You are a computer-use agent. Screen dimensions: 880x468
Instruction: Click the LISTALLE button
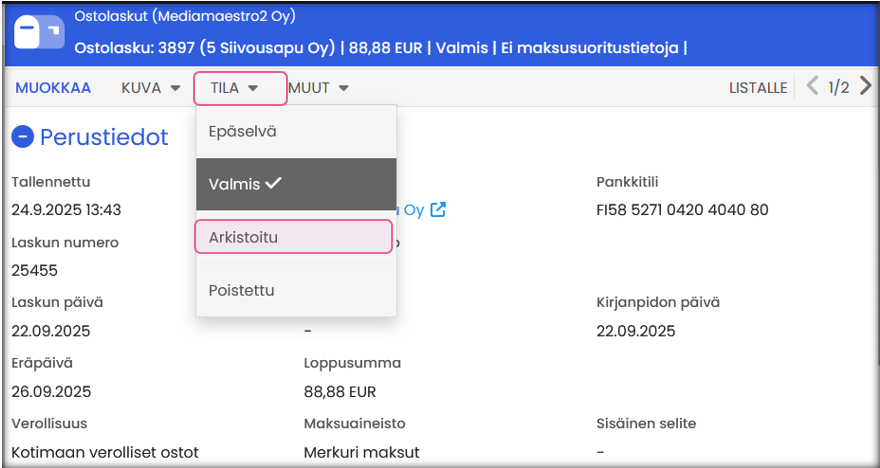(758, 88)
